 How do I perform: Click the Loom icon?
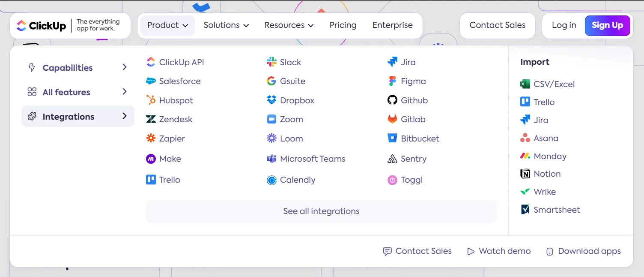(x=271, y=138)
